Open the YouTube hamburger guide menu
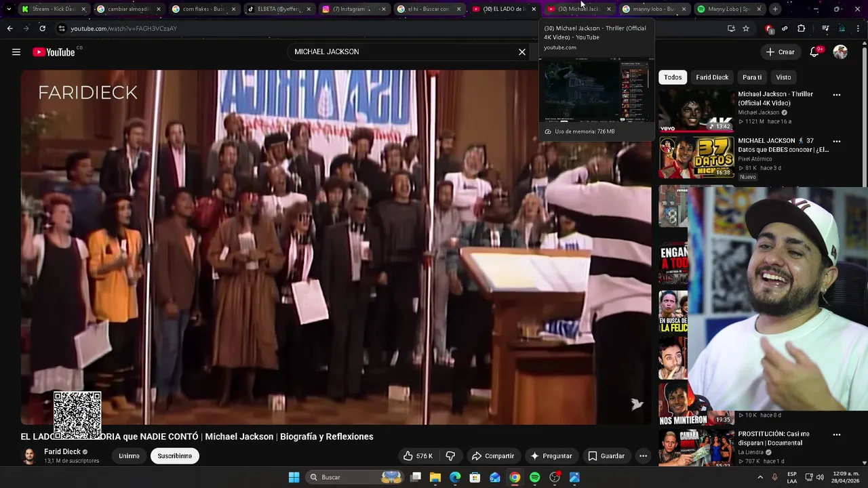Viewport: 868px width, 488px height. pos(16,52)
